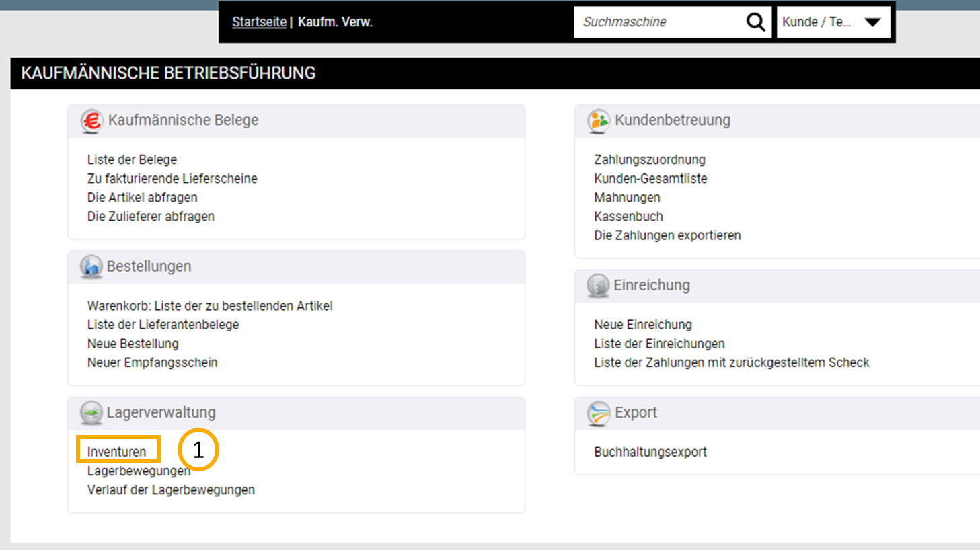Open Buchhaltungsexport link
This screenshot has width=980, height=550.
(x=650, y=452)
